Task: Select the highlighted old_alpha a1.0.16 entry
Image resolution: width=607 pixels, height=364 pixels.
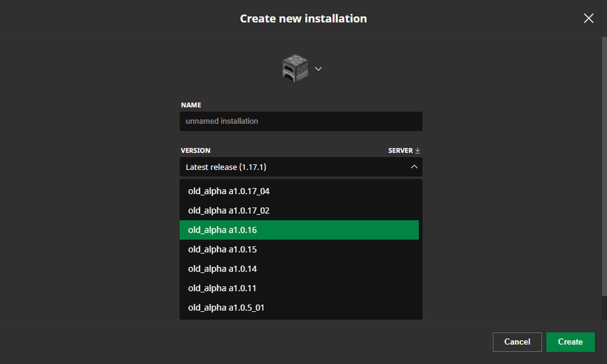Action: pyautogui.click(x=222, y=230)
